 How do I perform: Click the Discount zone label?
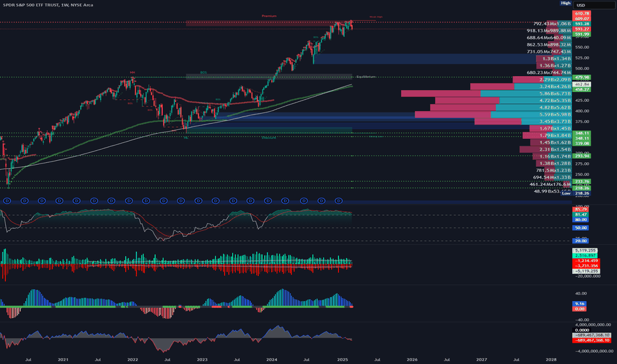[269, 138]
